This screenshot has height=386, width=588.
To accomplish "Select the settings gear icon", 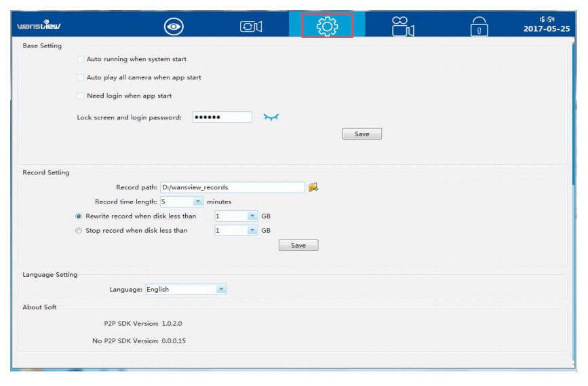I will 328,26.
